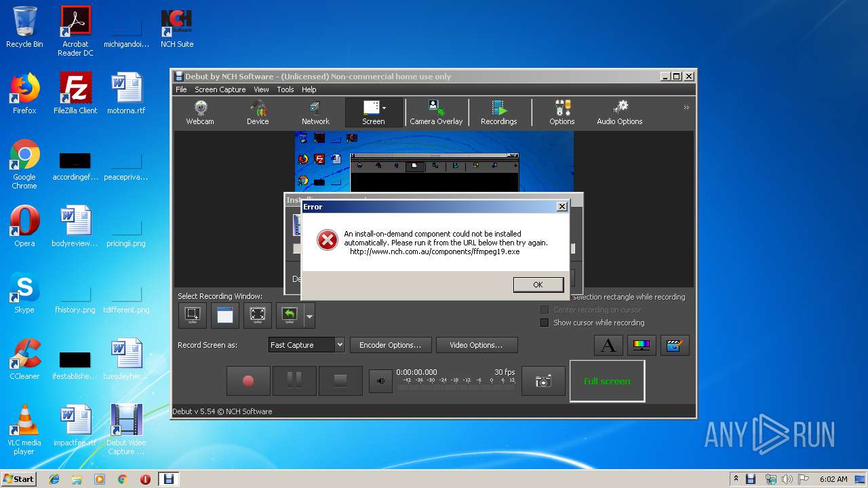Open the Opera desktop icon
This screenshot has width=868, height=488.
pyautogui.click(x=24, y=226)
